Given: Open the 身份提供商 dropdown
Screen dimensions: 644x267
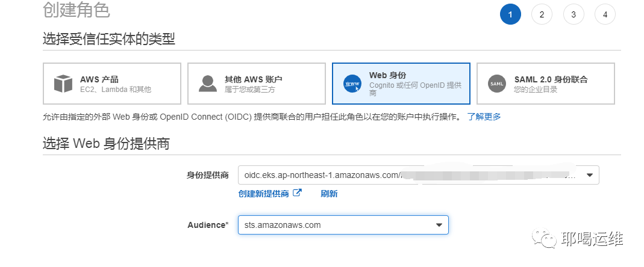Looking at the screenshot, I should 419,175.
